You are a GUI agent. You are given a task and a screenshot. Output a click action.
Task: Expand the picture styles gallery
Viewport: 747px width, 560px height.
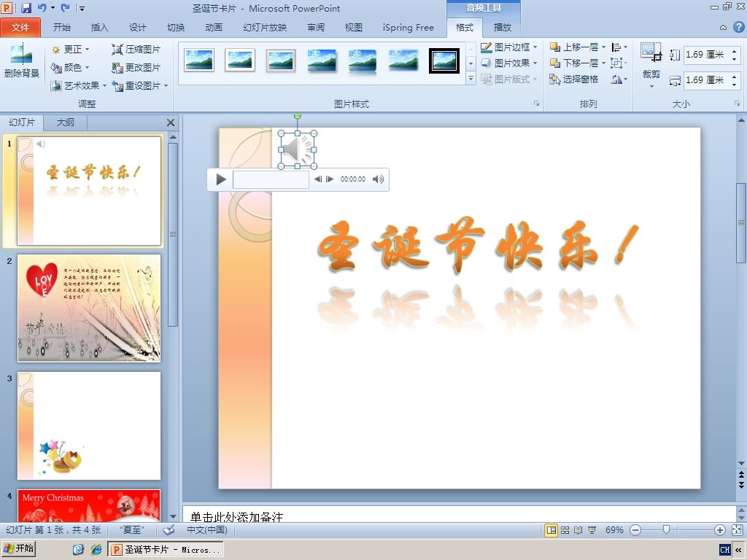[x=471, y=78]
